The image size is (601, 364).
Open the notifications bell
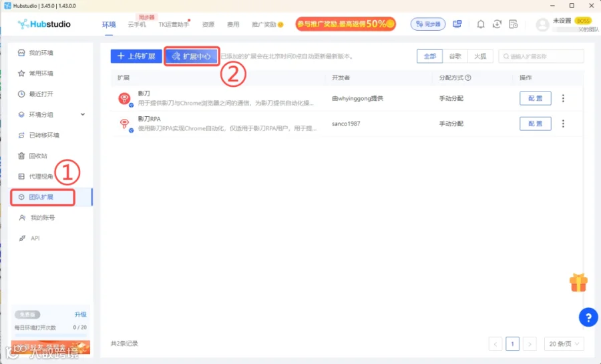point(480,24)
